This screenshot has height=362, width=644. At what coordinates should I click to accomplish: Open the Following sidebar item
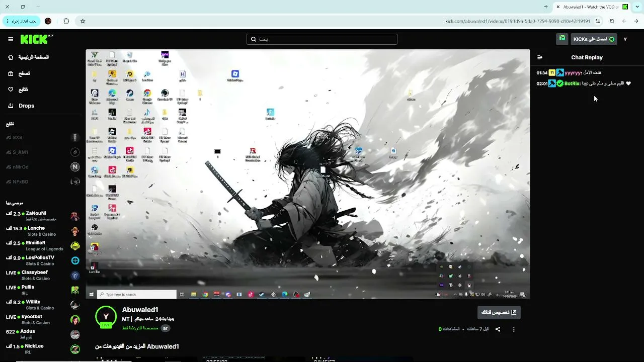pos(18,89)
